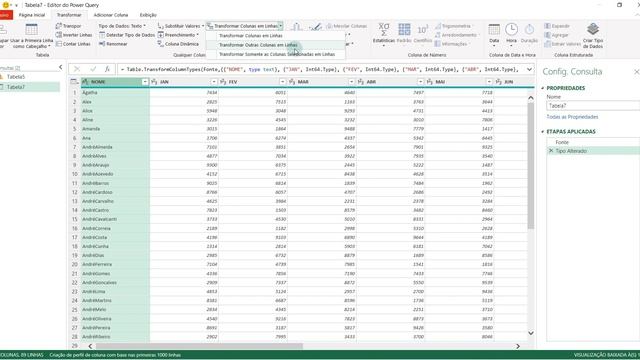Open JAN column filter dropdown
The width and height of the screenshot is (640, 360).
tap(213, 82)
